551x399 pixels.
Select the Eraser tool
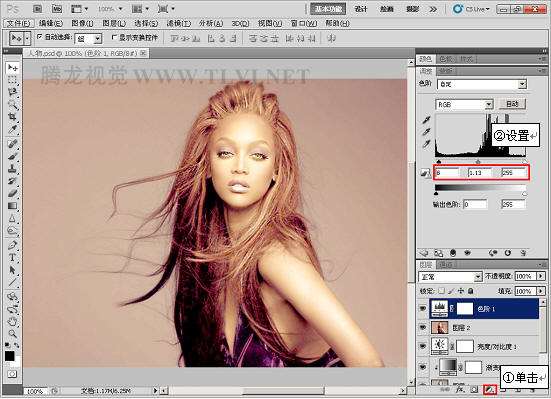(x=13, y=193)
